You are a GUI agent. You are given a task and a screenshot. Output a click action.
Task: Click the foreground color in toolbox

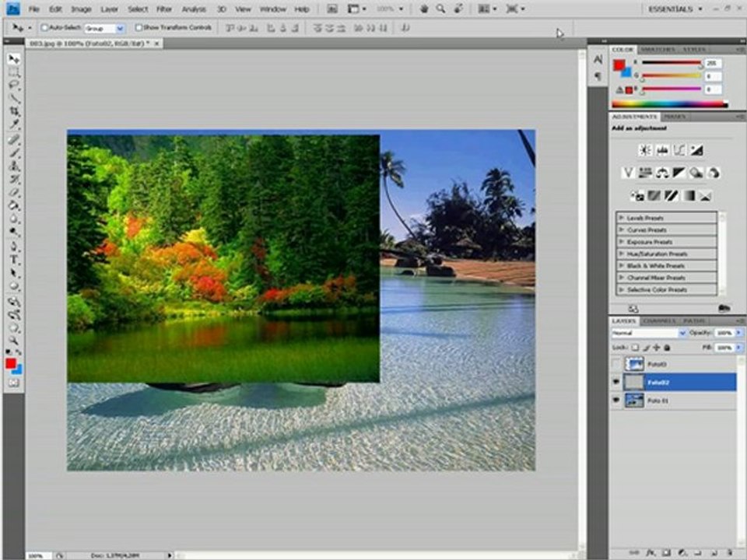point(10,364)
